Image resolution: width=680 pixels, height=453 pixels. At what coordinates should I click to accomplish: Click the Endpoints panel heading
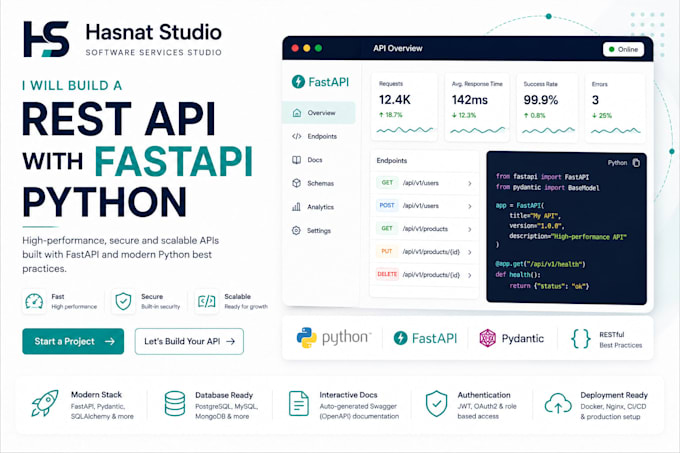click(x=392, y=160)
